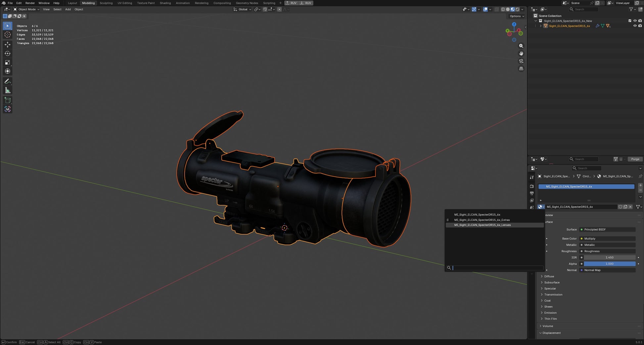
Task: Toggle exclude checkbox for Sight_ELCAN_SpecterDR15_6x_New collection
Action: (630, 21)
